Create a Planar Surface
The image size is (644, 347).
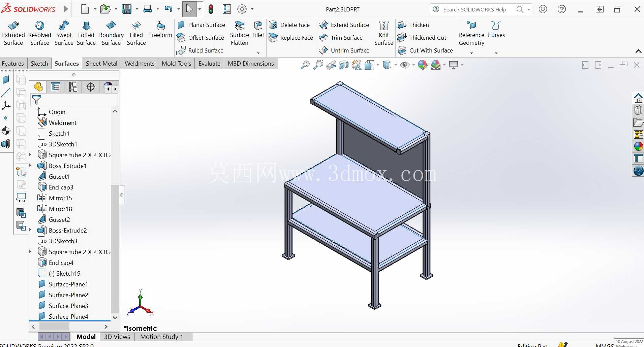click(201, 25)
